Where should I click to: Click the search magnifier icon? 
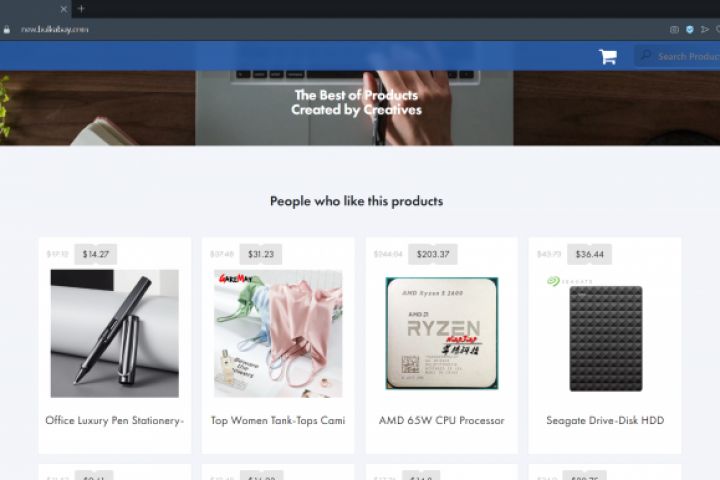[646, 56]
